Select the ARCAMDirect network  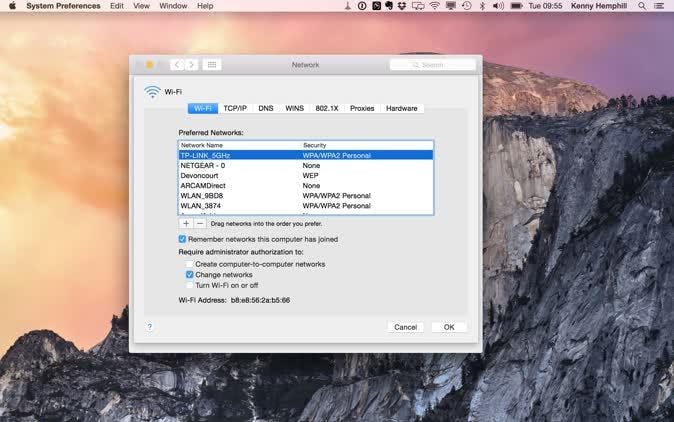306,186
